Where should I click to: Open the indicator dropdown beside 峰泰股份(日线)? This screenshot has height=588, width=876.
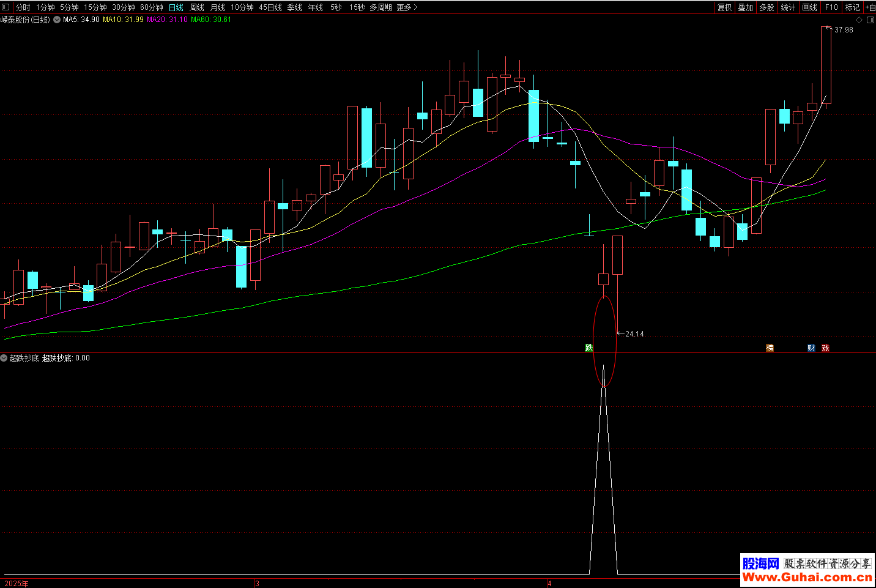(57, 20)
